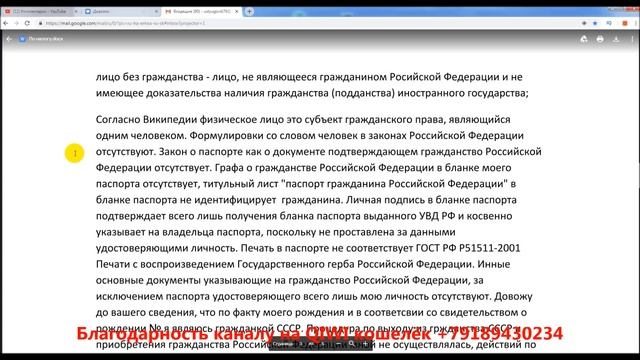Click the words 'Согласно Википедии'
The height and width of the screenshot is (360, 640).
click(x=146, y=120)
